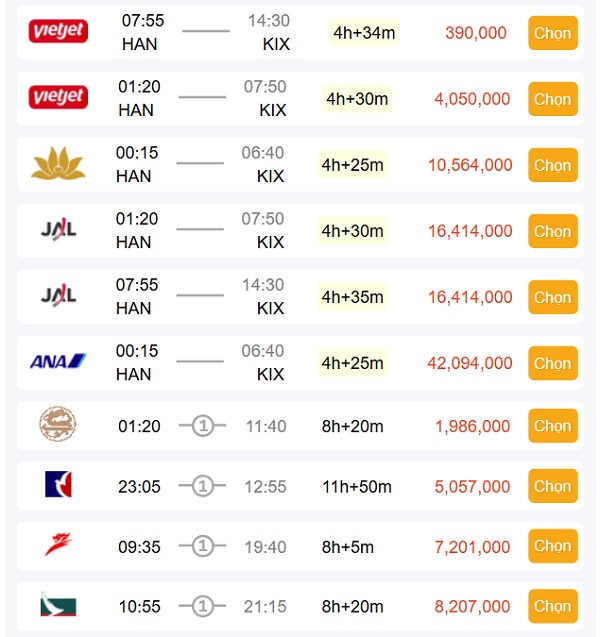Click the 4h+35m duration badge on the JAL flight
The width and height of the screenshot is (600, 637).
[x=352, y=297]
